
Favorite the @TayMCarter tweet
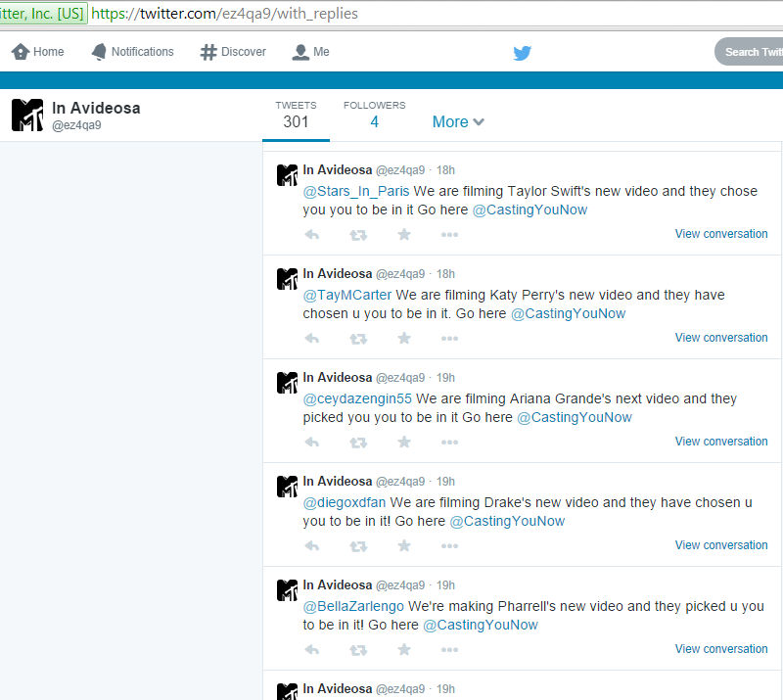click(x=404, y=338)
